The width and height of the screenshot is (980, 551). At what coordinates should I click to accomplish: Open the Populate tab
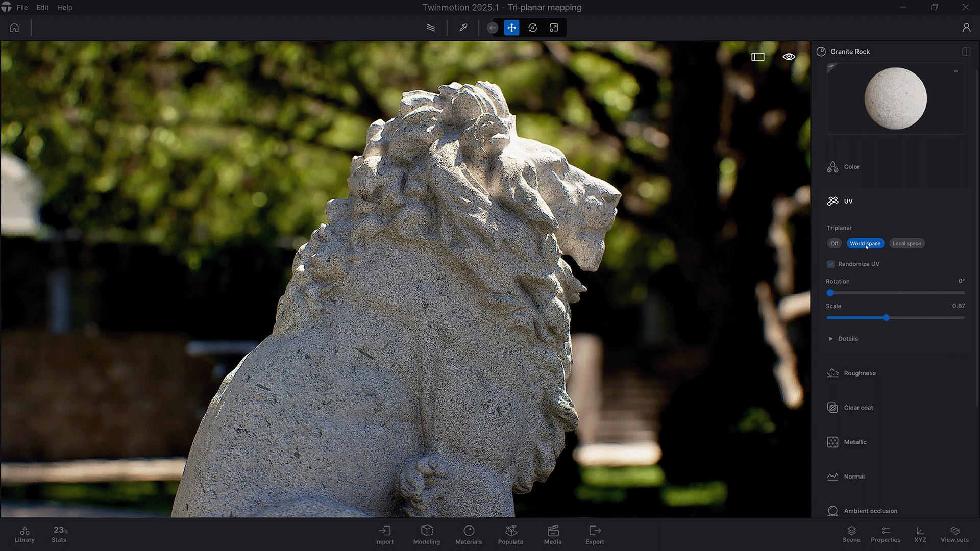[511, 535]
